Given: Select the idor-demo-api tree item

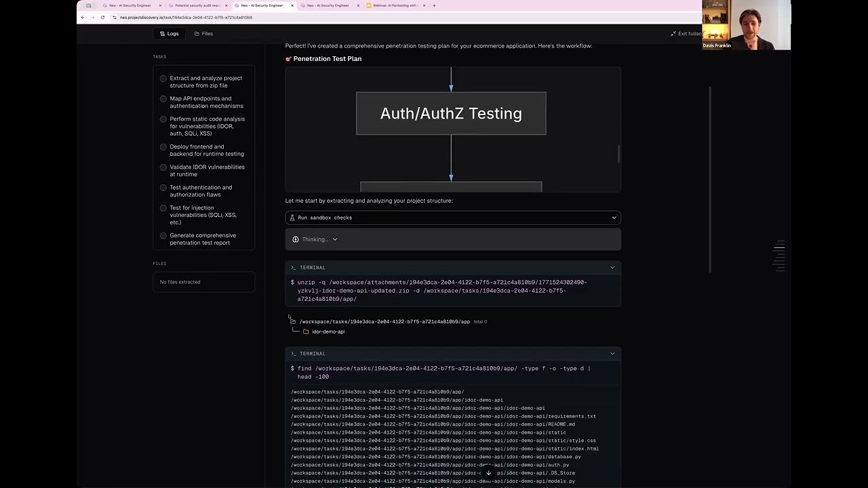Looking at the screenshot, I should [x=328, y=331].
